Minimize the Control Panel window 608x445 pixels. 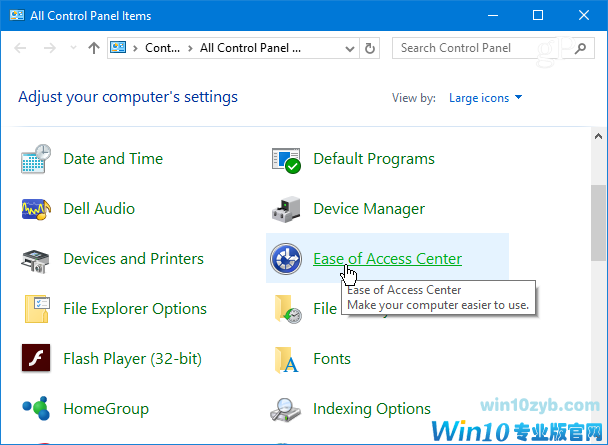[493, 16]
